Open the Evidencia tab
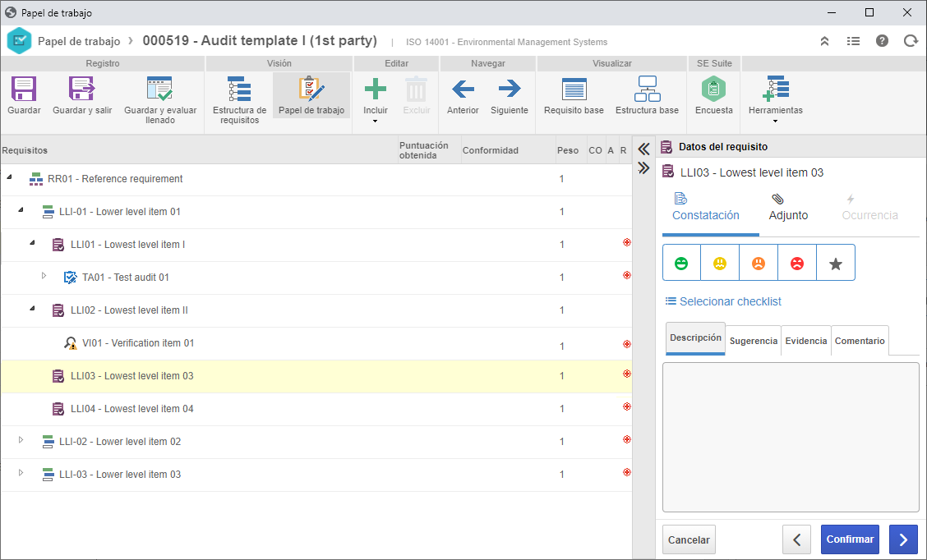This screenshot has width=927, height=560. coord(806,341)
